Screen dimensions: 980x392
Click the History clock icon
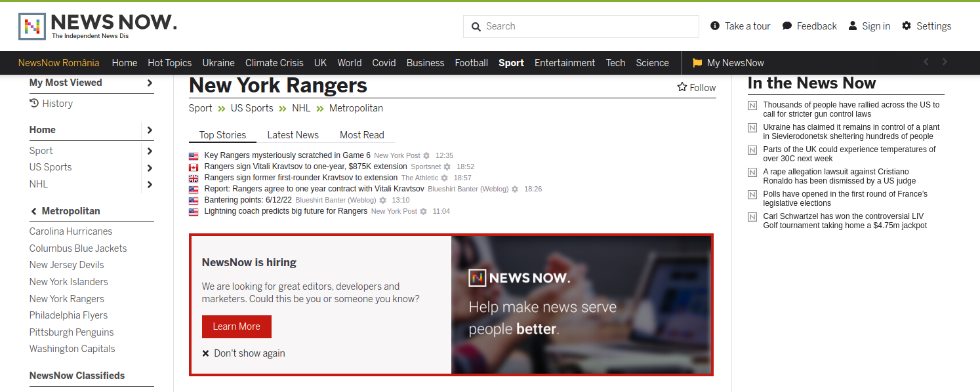(x=34, y=103)
